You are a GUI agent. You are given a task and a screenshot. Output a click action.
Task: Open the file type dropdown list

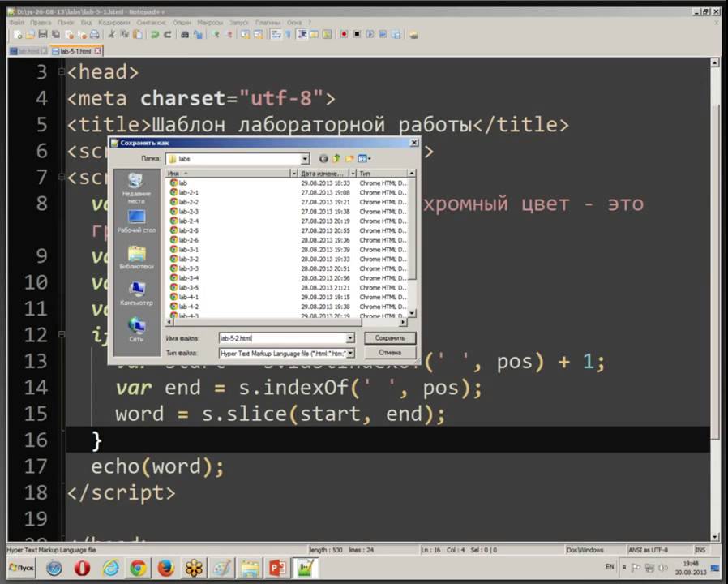[350, 353]
